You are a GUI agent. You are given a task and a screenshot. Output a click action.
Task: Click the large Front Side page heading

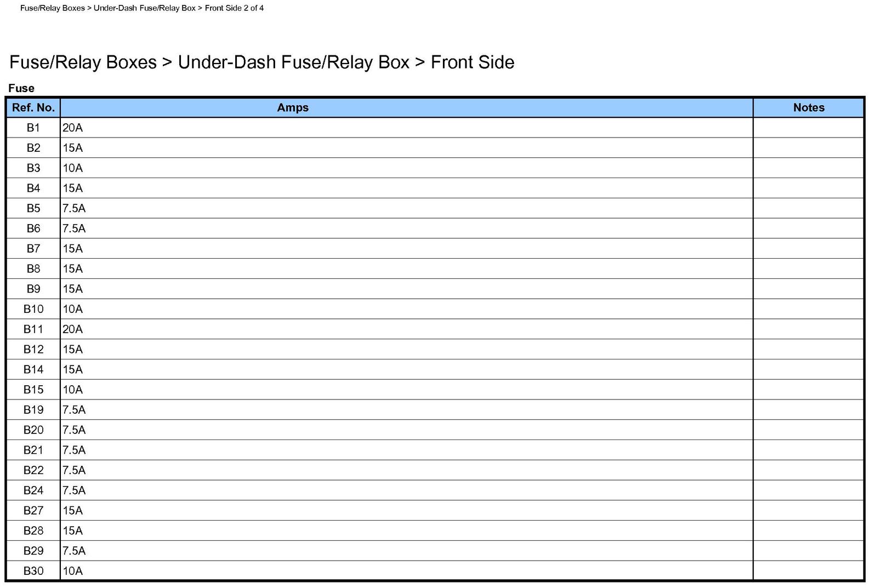(261, 62)
